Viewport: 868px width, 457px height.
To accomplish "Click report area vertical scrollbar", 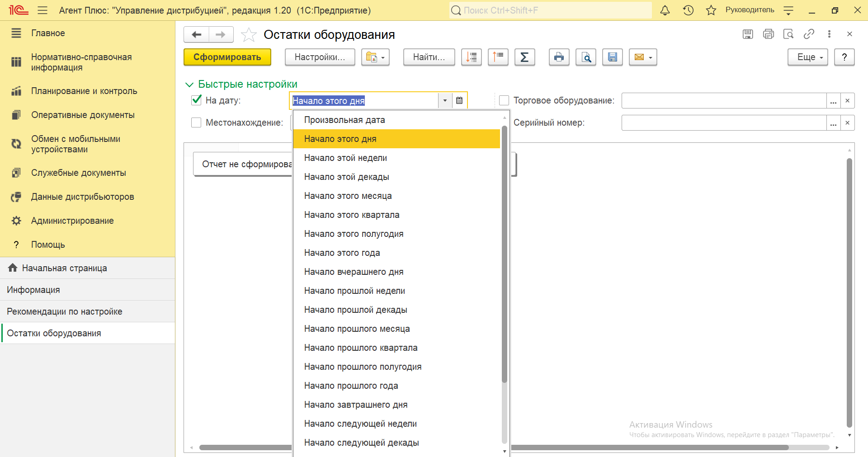I will (849, 292).
